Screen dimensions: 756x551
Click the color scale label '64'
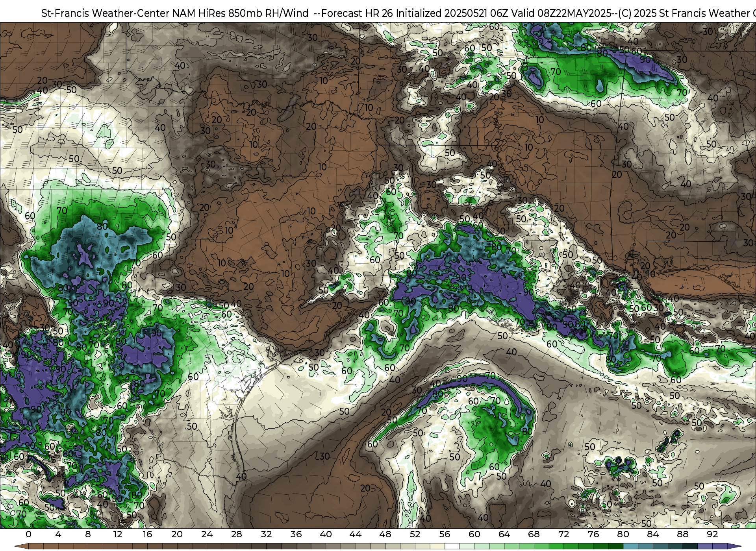(504, 534)
